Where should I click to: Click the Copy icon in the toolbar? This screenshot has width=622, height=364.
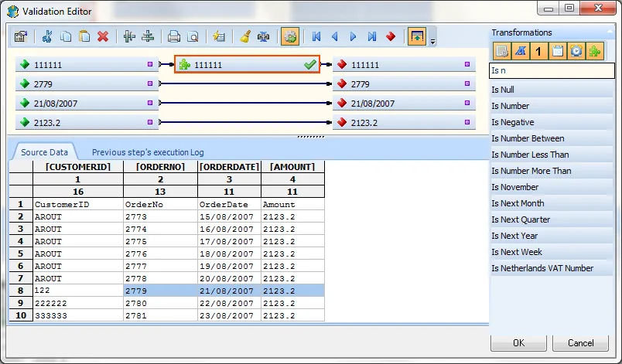coord(66,37)
